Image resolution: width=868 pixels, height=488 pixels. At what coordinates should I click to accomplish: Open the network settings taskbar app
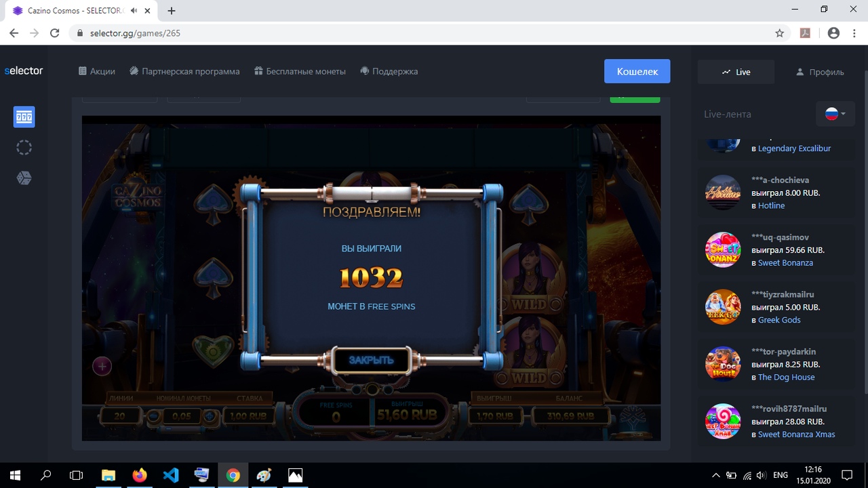click(202, 475)
